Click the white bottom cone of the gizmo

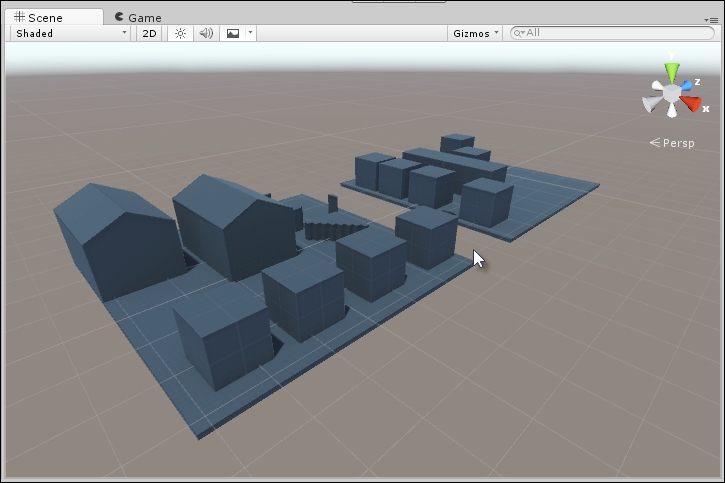pos(672,113)
